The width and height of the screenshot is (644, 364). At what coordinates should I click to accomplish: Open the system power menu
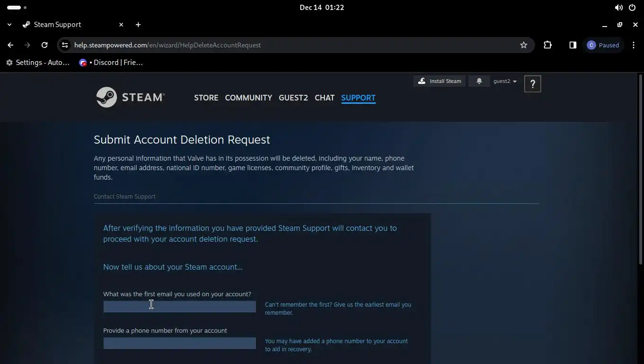[x=632, y=8]
